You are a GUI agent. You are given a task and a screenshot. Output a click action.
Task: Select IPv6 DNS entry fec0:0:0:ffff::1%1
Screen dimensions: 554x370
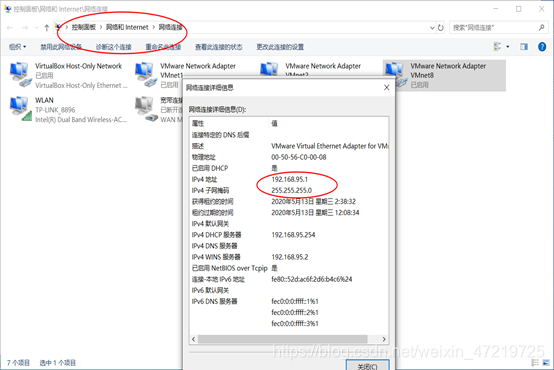pos(295,301)
